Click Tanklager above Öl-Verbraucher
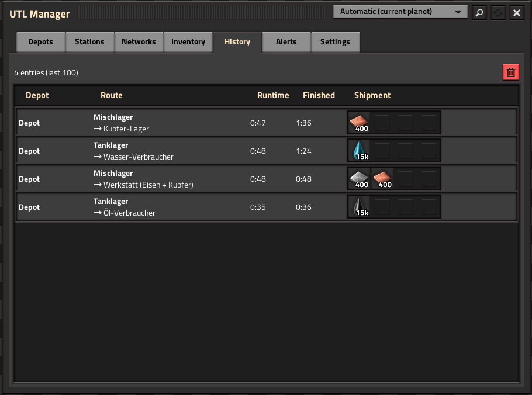This screenshot has height=395, width=532. (x=110, y=202)
